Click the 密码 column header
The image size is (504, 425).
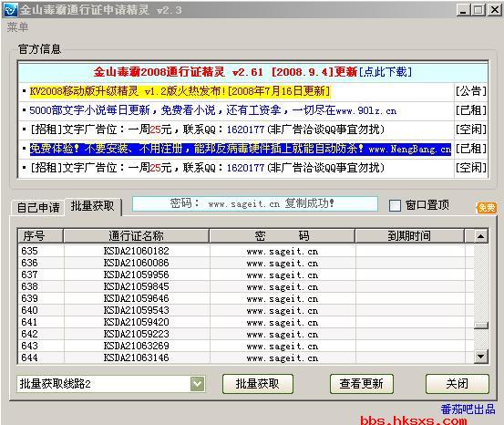click(283, 236)
